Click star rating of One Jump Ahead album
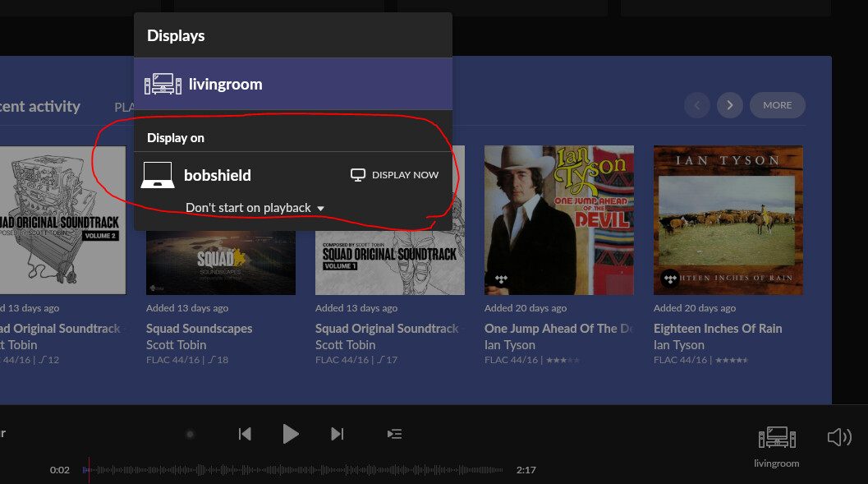The image size is (868, 484). [x=563, y=360]
